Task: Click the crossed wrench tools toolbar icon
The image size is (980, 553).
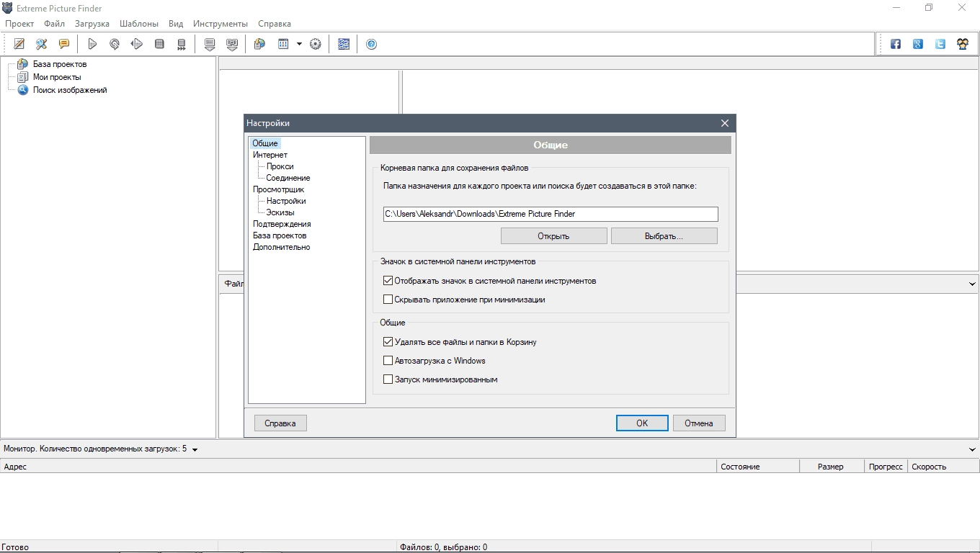Action: [x=42, y=44]
